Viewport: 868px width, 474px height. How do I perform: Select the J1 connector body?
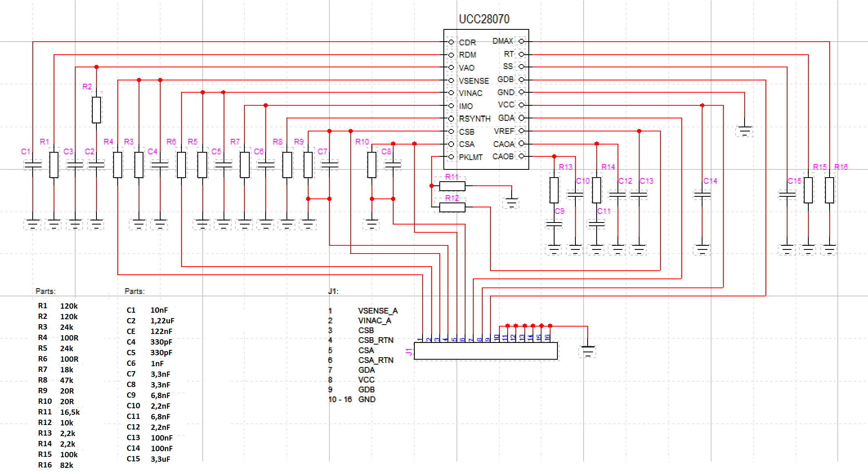click(x=486, y=351)
